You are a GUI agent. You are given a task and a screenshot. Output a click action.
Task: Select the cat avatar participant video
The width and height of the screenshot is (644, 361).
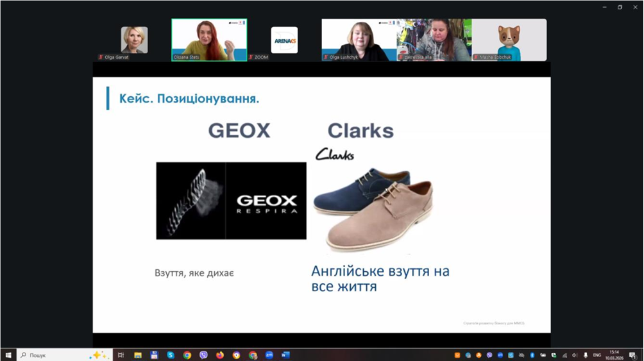(x=509, y=40)
